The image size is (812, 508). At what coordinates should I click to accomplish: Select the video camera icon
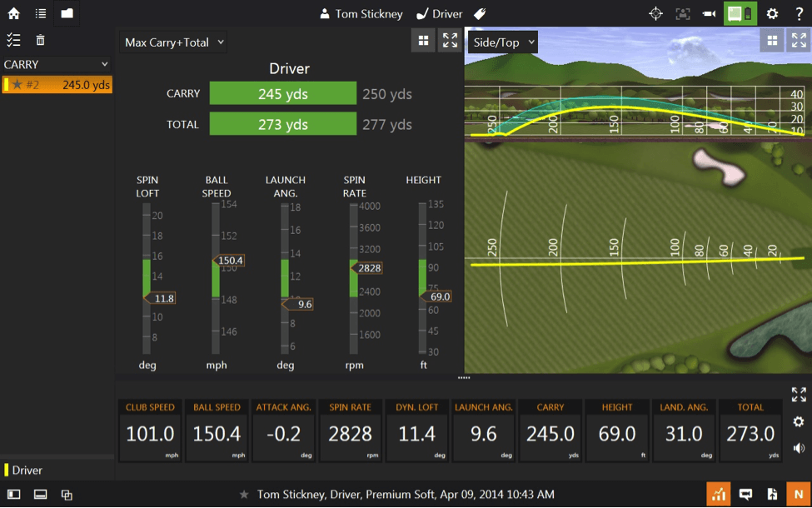click(x=709, y=13)
